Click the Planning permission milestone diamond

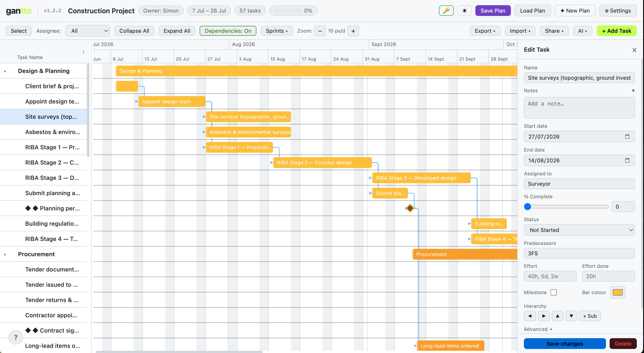pyautogui.click(x=410, y=208)
